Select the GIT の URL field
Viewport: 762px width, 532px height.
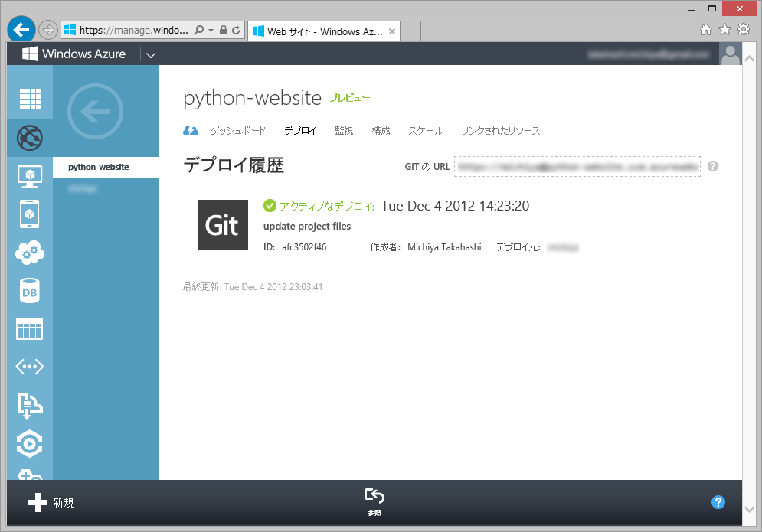577,166
